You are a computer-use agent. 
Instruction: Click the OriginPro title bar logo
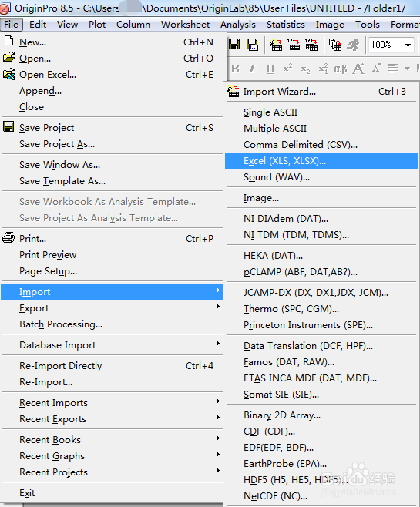pyautogui.click(x=5, y=8)
